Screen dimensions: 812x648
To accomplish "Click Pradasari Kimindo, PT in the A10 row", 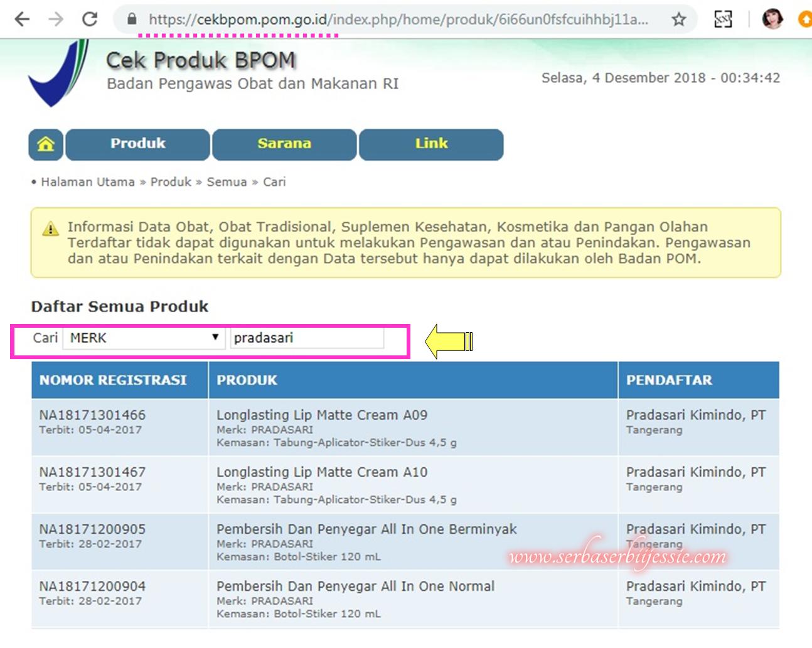I will click(696, 472).
